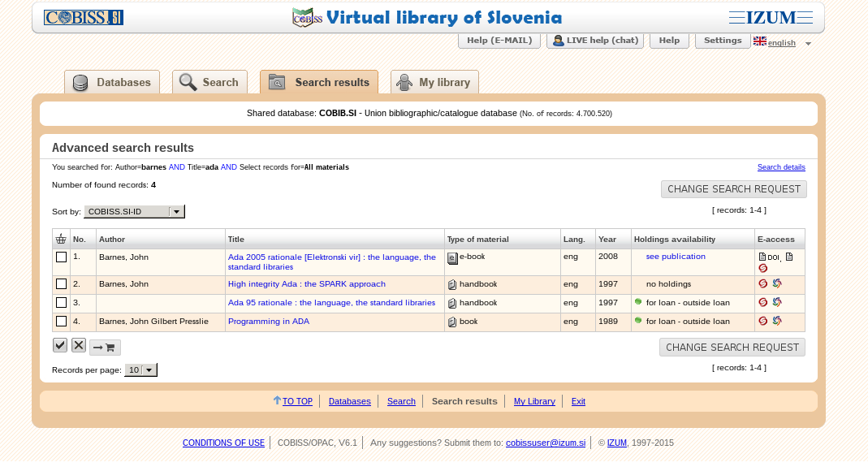Click handbook icon for High integrity Ada
The image size is (868, 471).
tap(452, 284)
